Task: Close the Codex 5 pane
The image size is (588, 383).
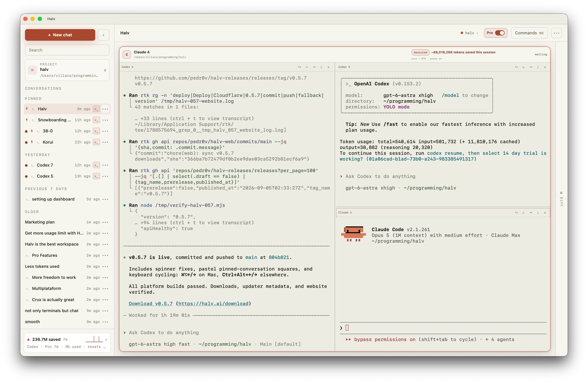Action: 545,67
